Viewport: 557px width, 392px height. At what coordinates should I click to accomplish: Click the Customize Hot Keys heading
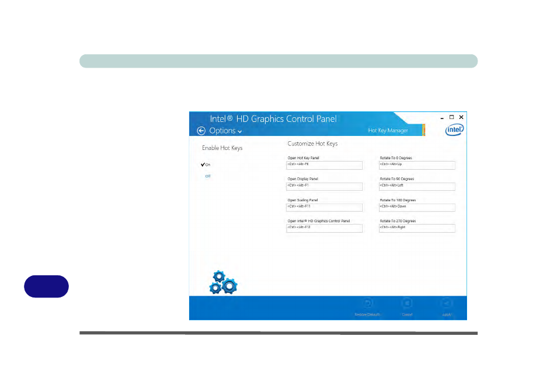312,143
